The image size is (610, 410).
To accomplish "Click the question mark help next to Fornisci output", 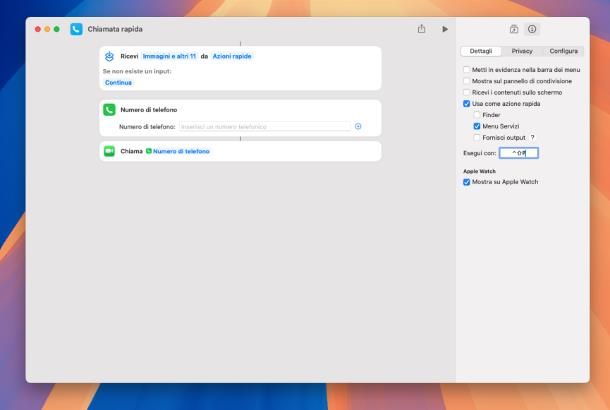I will [x=532, y=137].
